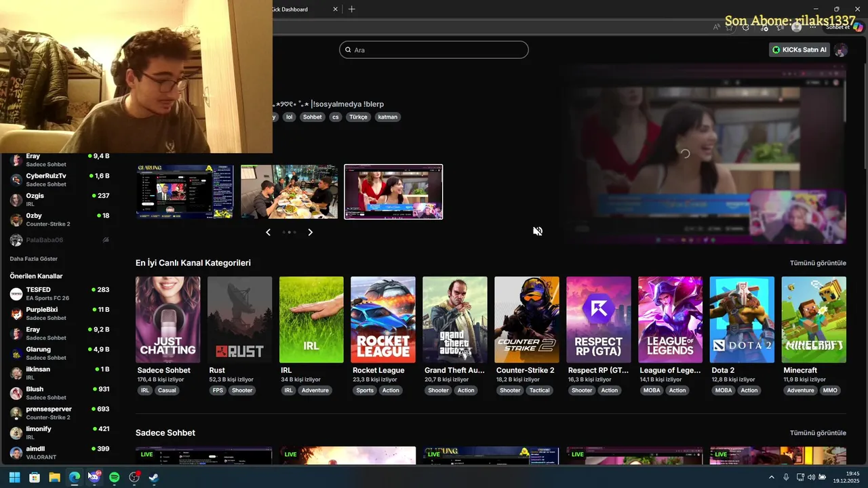
Task: Open CyberRulzTv channel in sidebar
Action: click(x=60, y=180)
